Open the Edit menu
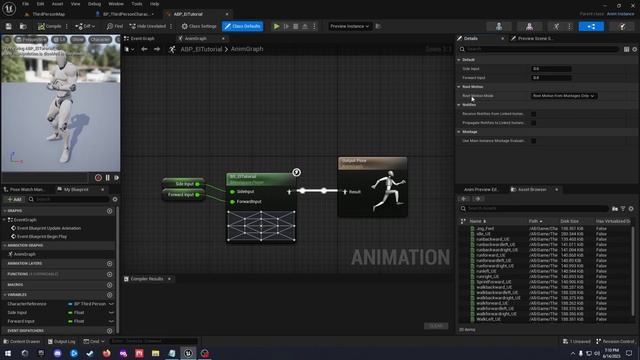The width and height of the screenshot is (640, 360). click(40, 4)
